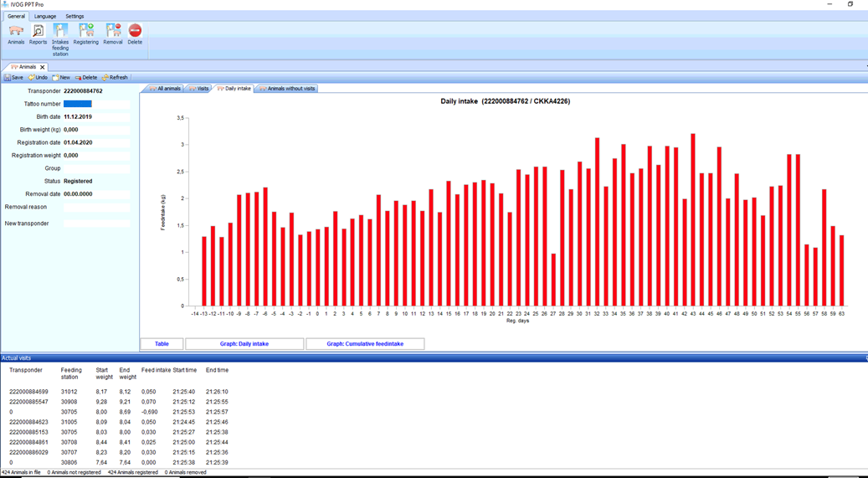The image size is (868, 478).
Task: Select the Daily intake tab
Action: tap(234, 89)
